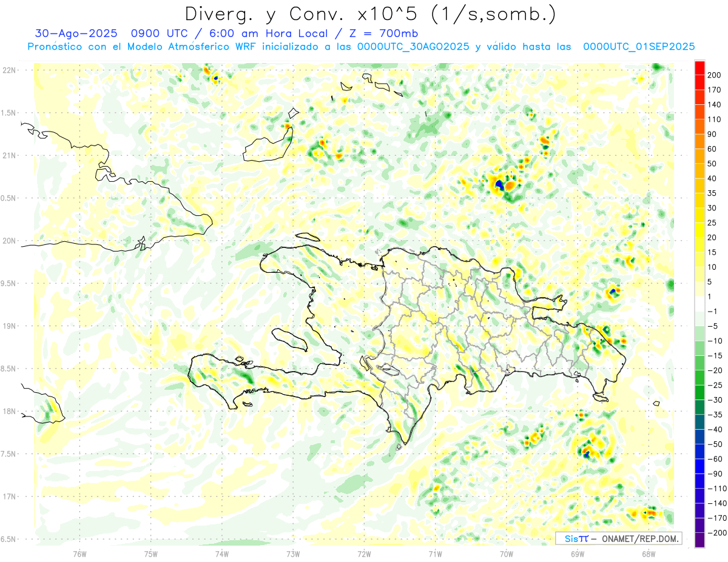Click the '17N' latitude label
The image size is (728, 562).
pos(8,497)
